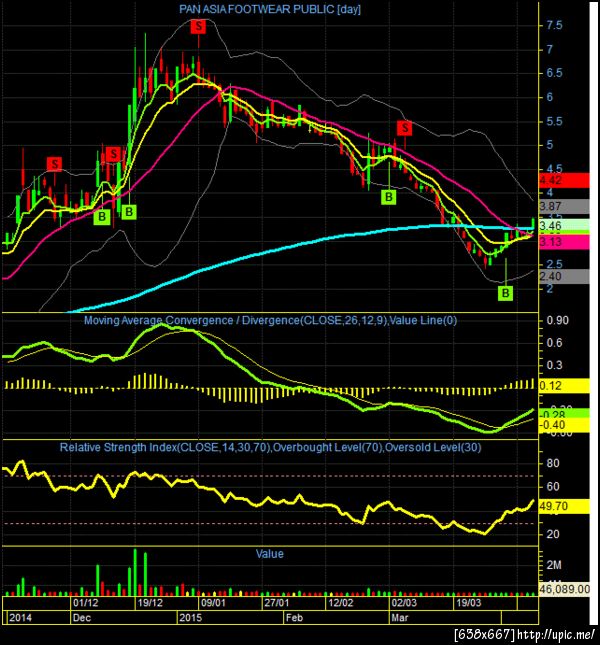Click the 19/12 date label on the time axis
Viewport: 600px width, 645px height.
tap(150, 603)
